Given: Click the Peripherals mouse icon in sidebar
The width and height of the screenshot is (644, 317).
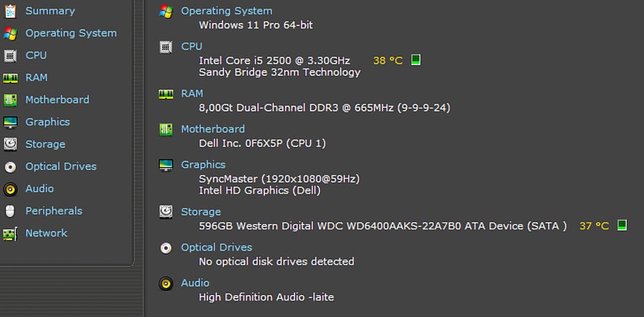Looking at the screenshot, I should tap(10, 211).
